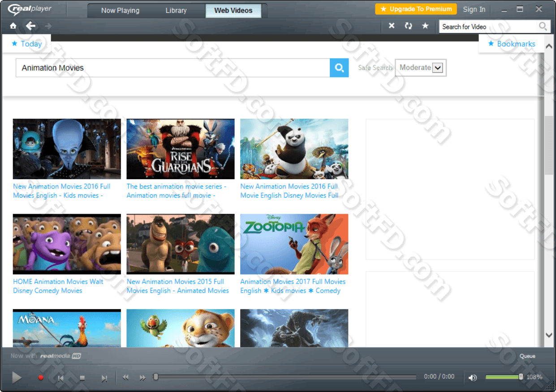
Task: Click the Search for Video magnifier
Action: click(543, 26)
